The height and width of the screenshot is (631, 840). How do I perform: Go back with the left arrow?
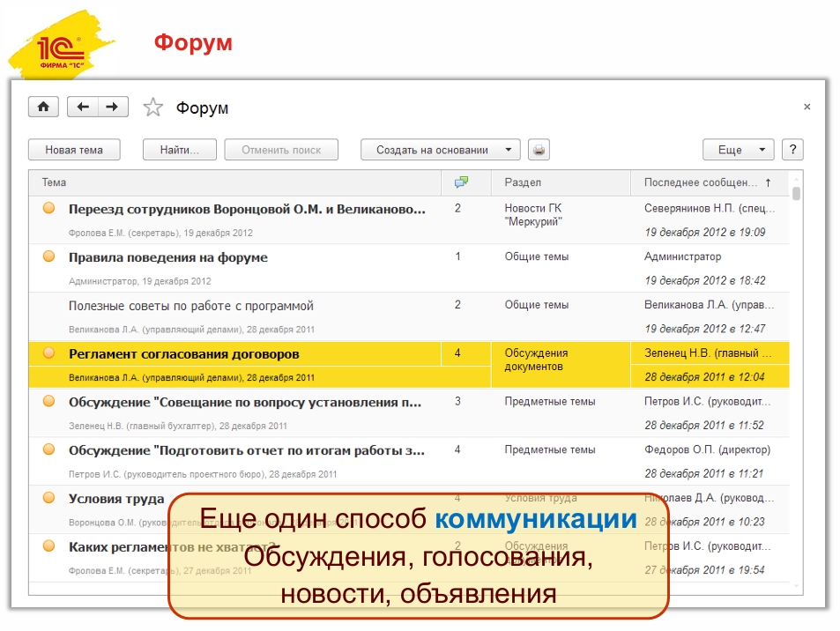point(83,107)
